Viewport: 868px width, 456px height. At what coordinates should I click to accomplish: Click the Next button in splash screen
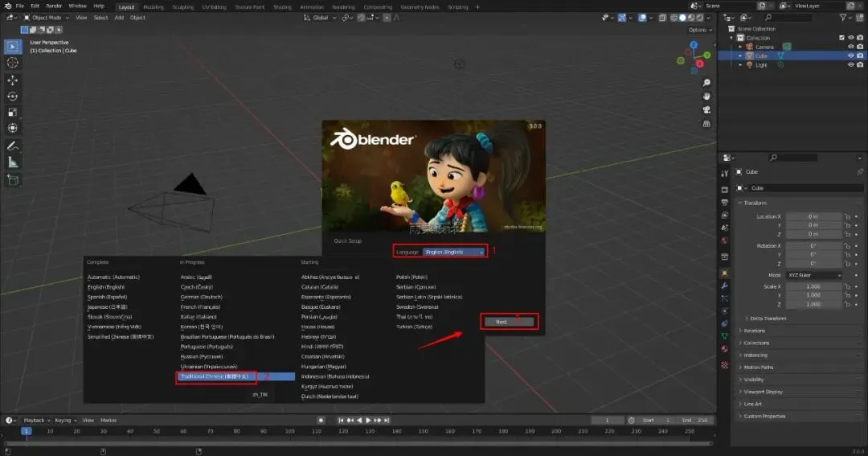tap(509, 322)
